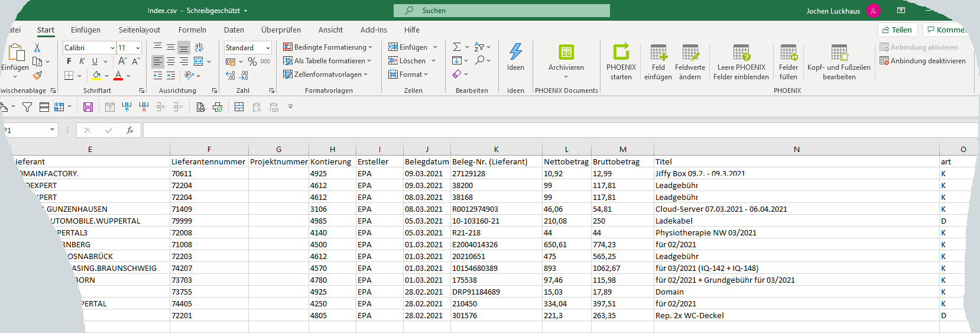Expand Bedingte Formatierung menu

[x=328, y=47]
